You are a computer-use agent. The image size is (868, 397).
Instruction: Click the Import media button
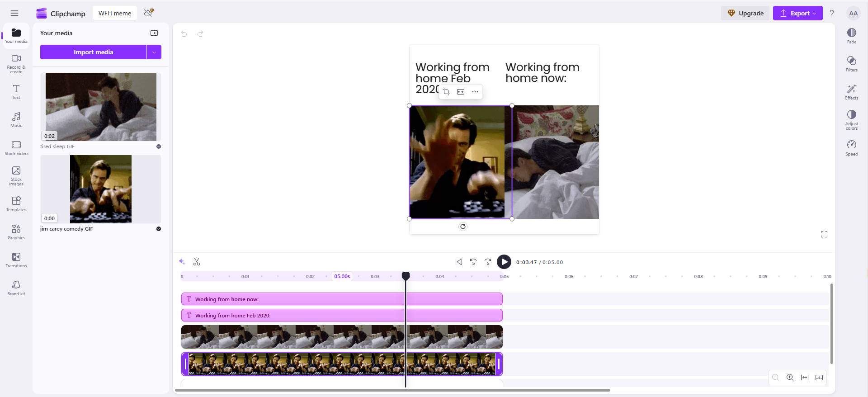[93, 52]
